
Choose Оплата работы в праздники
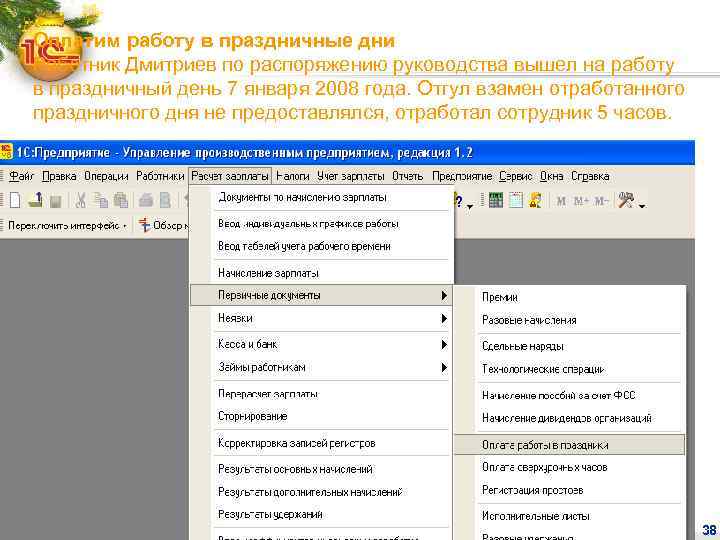click(x=570, y=445)
